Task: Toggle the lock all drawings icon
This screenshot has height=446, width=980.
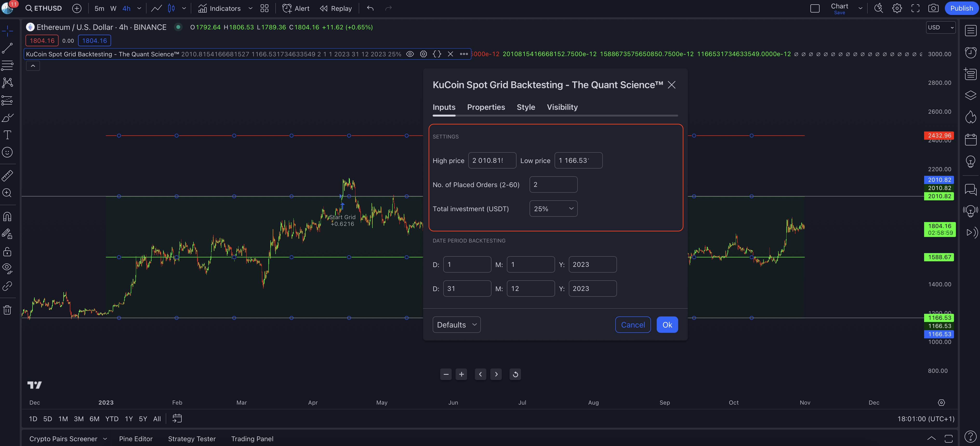Action: (x=7, y=252)
